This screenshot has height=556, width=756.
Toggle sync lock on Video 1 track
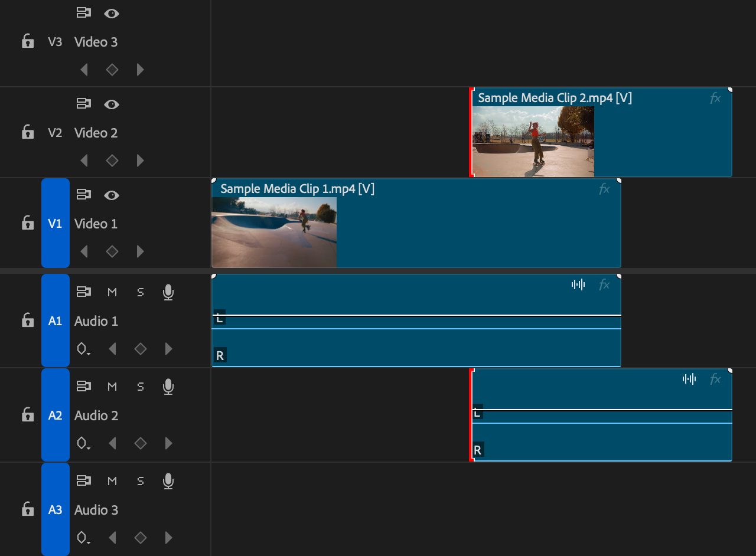84,195
